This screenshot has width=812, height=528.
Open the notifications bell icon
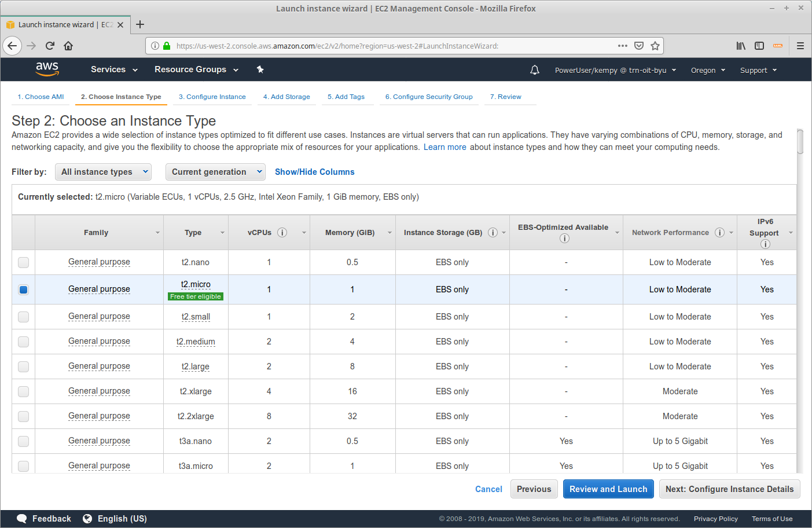click(535, 70)
